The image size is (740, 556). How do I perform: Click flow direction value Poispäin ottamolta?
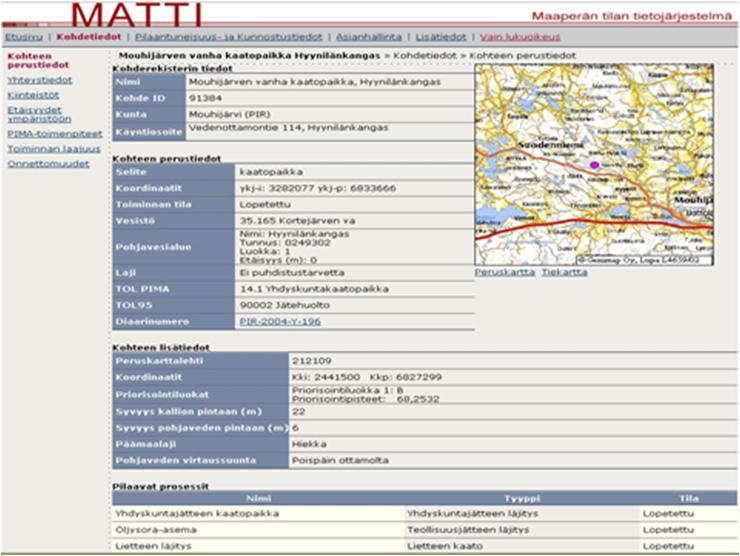click(340, 460)
